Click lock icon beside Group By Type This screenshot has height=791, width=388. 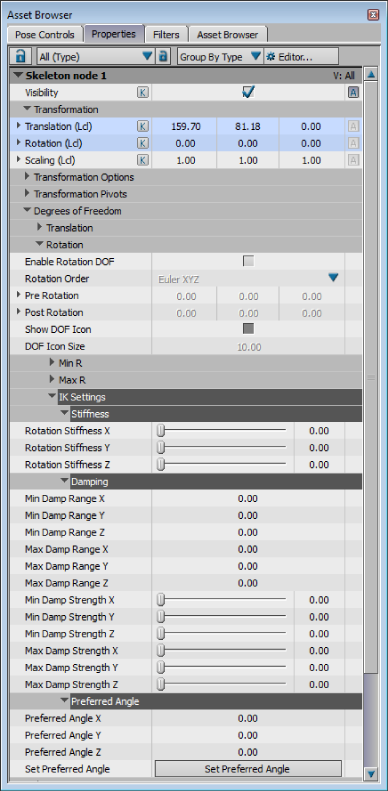(162, 56)
